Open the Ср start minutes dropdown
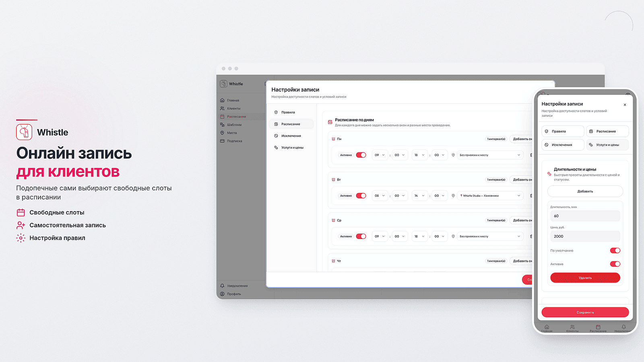Image resolution: width=644 pixels, height=362 pixels. tap(399, 236)
